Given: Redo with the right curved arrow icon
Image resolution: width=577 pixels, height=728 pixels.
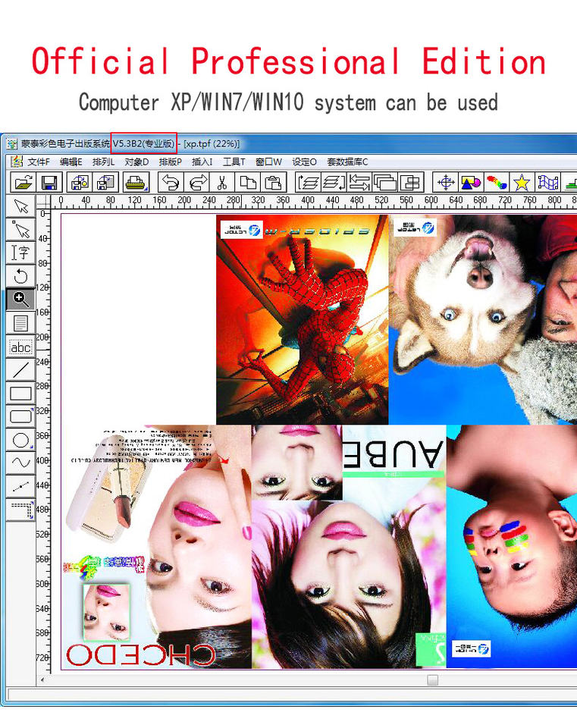Looking at the screenshot, I should pyautogui.click(x=197, y=183).
